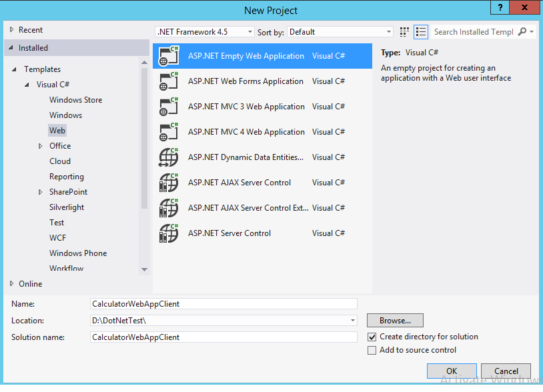This screenshot has width=543, height=392.
Task: Click the ASP.NET Dynamic Data Entities globe icon
Action: [x=169, y=157]
